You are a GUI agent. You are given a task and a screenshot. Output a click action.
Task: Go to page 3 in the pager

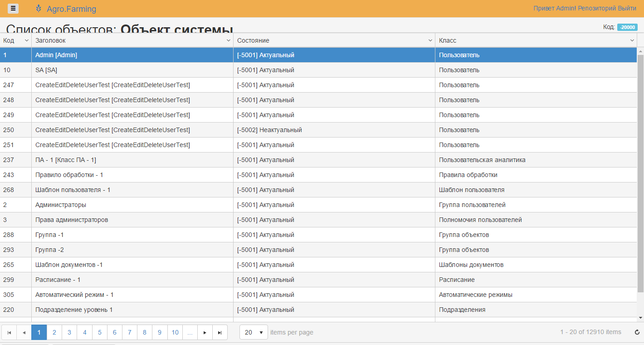click(69, 332)
